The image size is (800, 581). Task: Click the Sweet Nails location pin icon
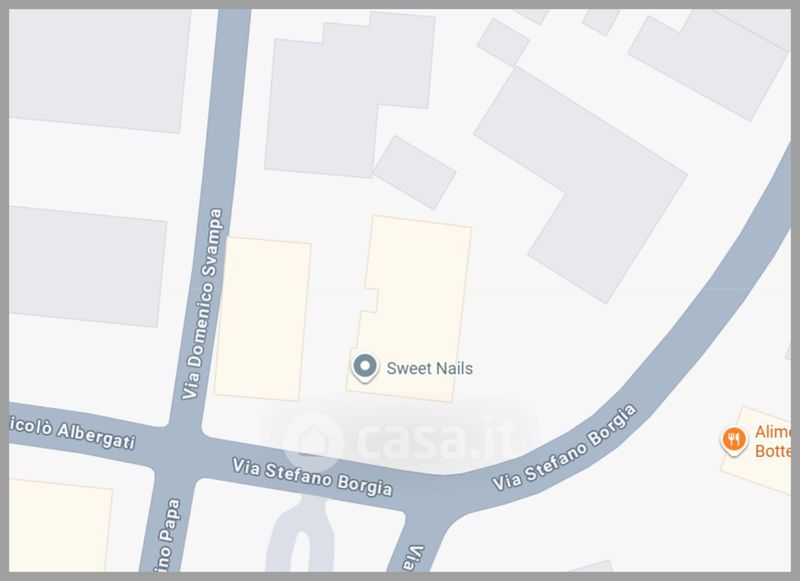tap(365, 367)
